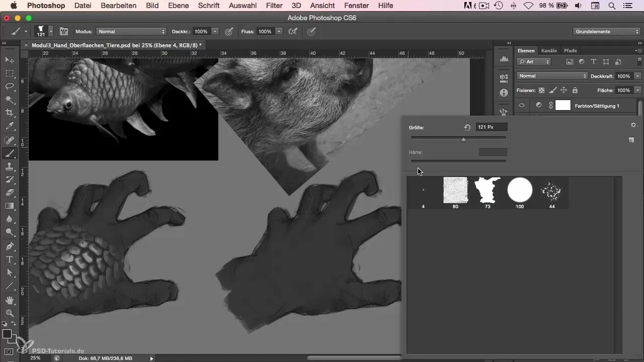Open the Modus blend mode dropdown

[131, 31]
